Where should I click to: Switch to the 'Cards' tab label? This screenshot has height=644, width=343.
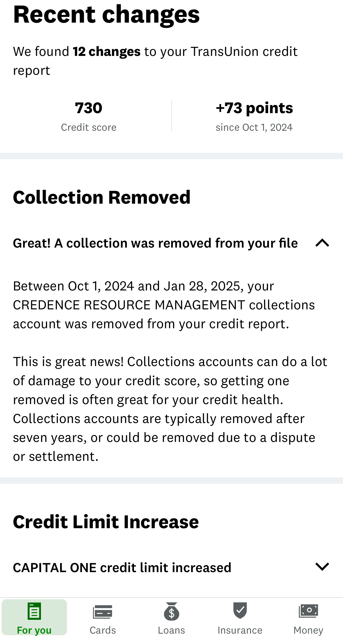[x=103, y=630]
